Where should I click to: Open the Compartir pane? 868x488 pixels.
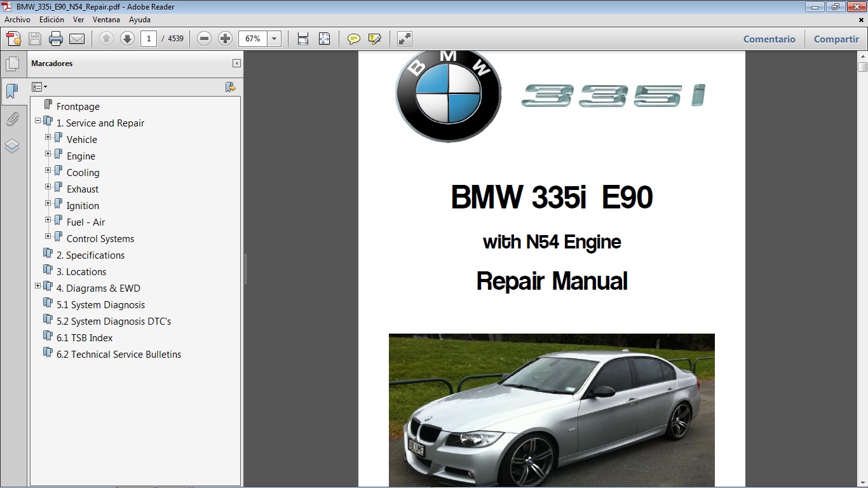pos(836,39)
